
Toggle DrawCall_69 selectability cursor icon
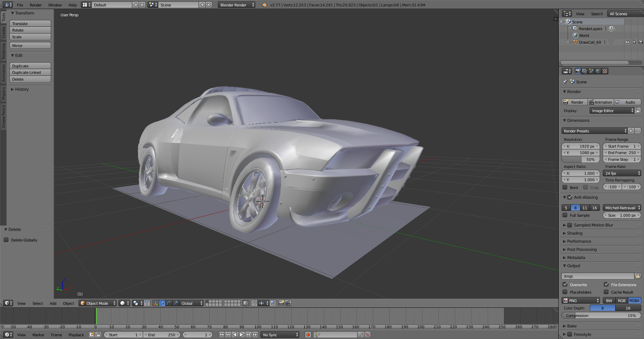634,42
